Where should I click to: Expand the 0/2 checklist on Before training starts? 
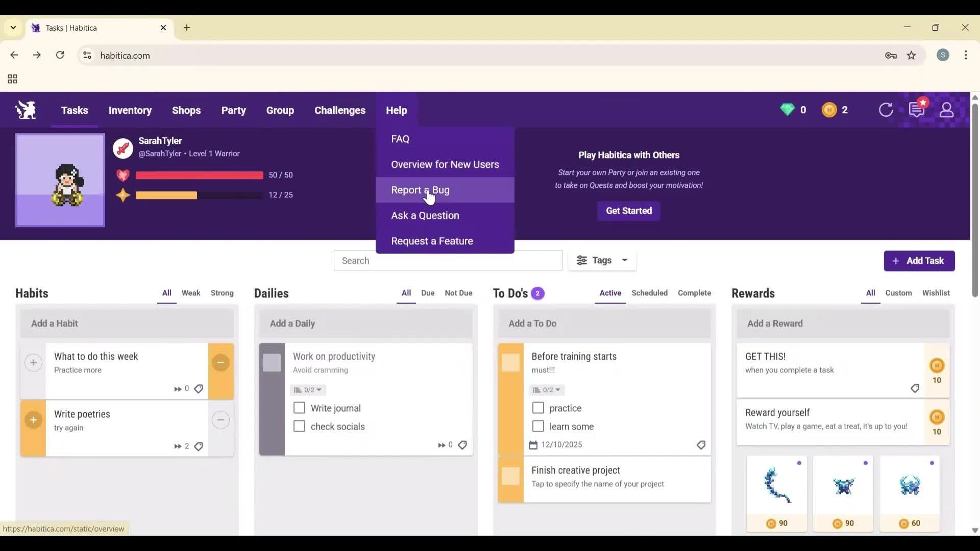(x=546, y=390)
